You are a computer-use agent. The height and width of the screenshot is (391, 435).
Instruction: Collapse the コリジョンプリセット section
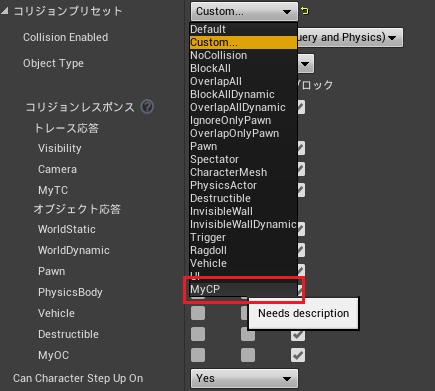click(x=4, y=11)
